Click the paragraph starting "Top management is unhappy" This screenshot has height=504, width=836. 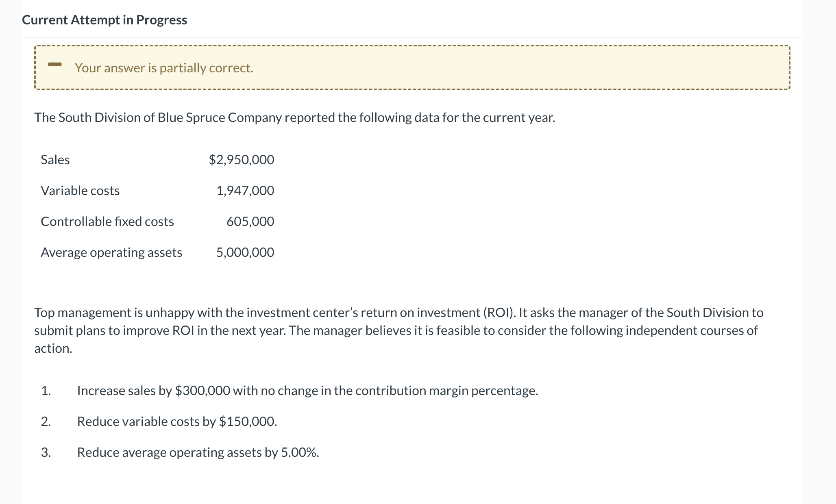398,321
